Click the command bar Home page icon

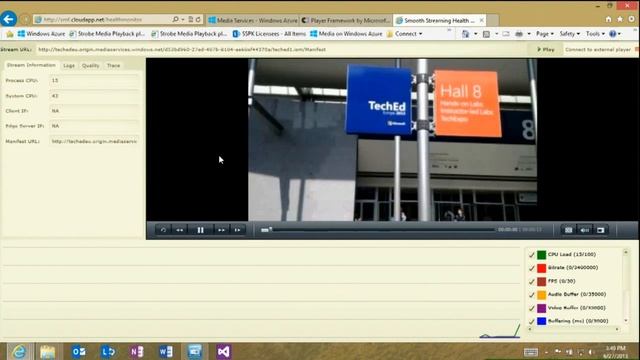click(465, 34)
